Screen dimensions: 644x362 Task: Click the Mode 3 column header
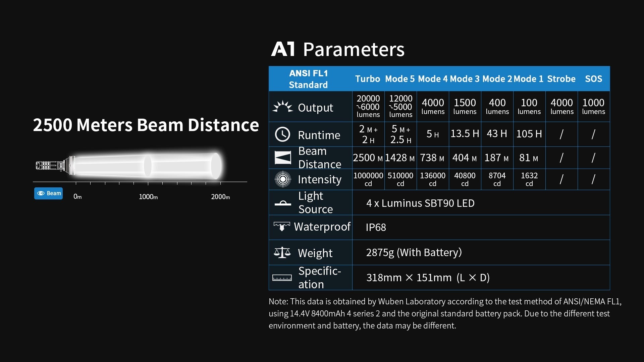click(465, 79)
